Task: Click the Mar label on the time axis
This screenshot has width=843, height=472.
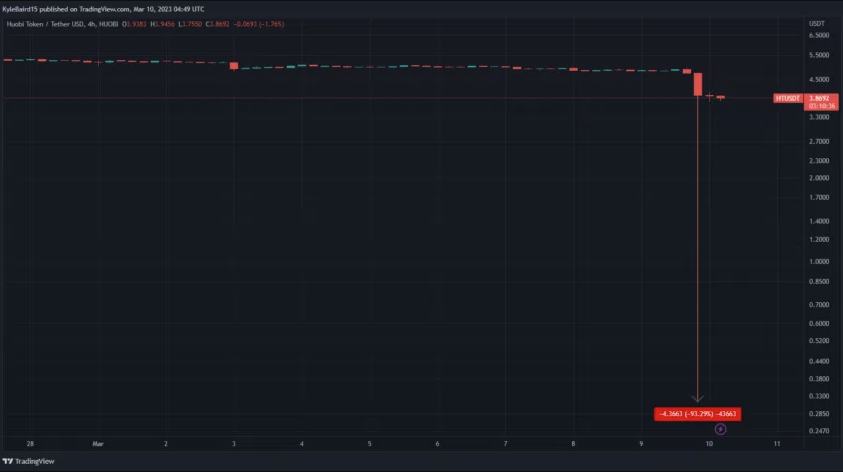Action: (98, 442)
